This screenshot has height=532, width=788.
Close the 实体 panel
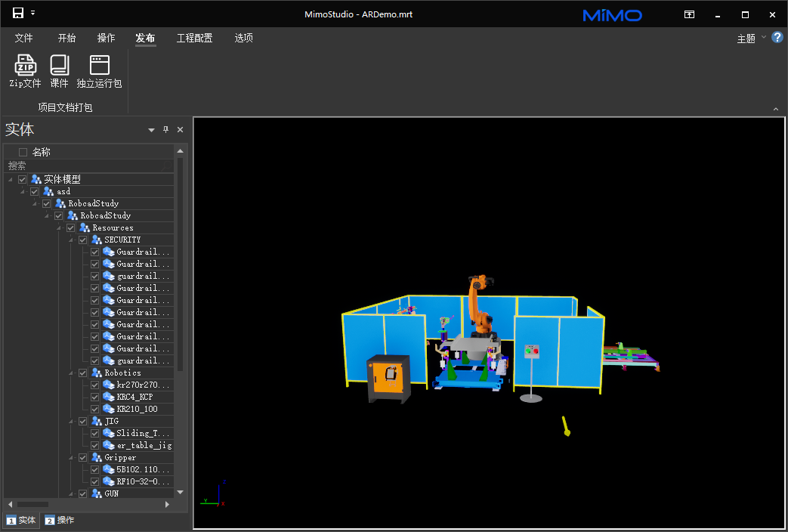pyautogui.click(x=180, y=130)
